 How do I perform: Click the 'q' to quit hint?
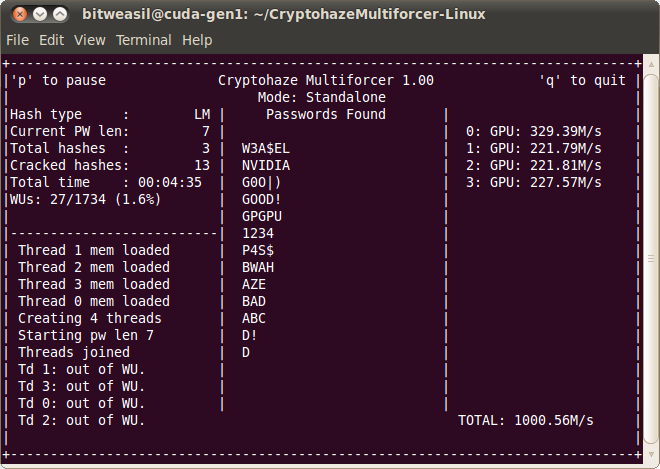click(x=582, y=80)
